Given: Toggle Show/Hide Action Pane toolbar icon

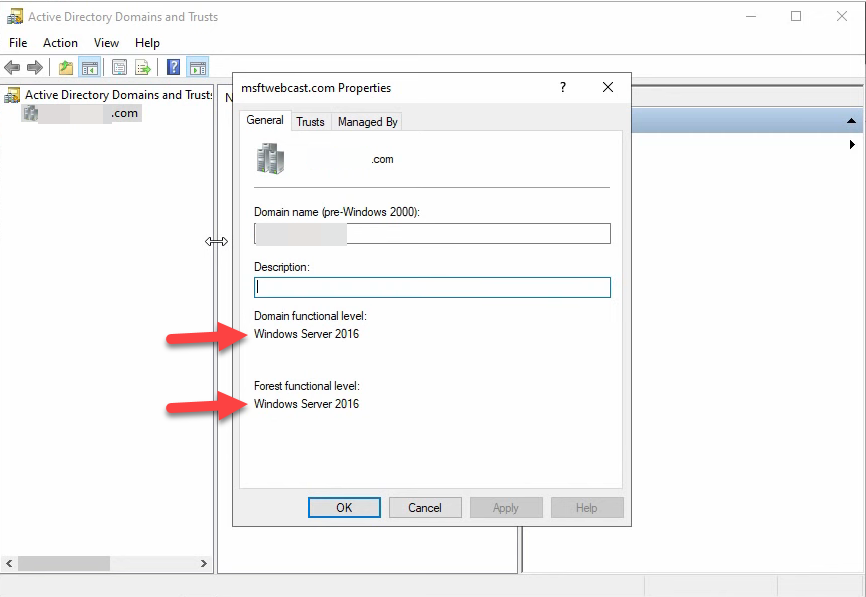Looking at the screenshot, I should point(198,68).
